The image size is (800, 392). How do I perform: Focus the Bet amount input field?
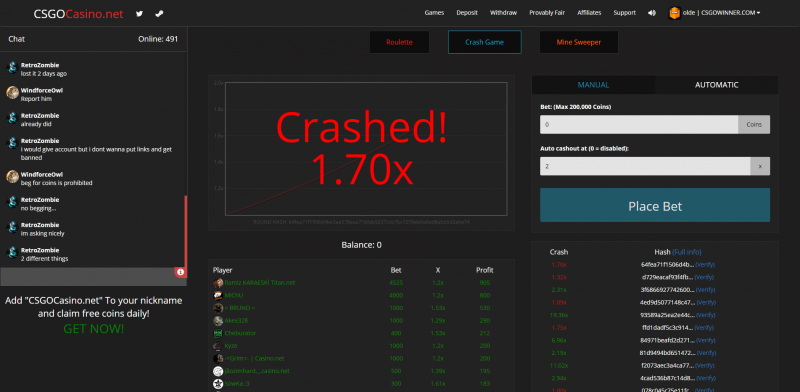coord(639,125)
